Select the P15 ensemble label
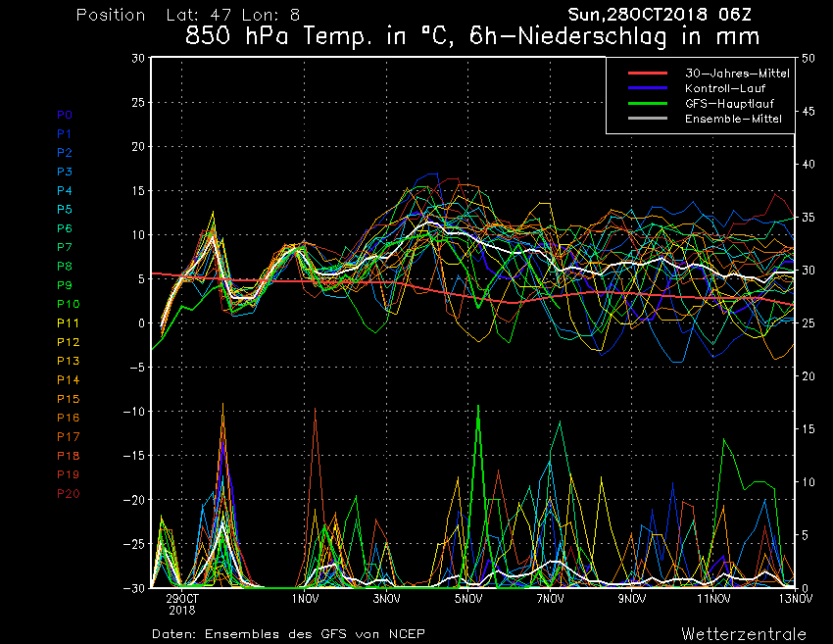Viewport: 833px width, 644px height. pos(68,399)
